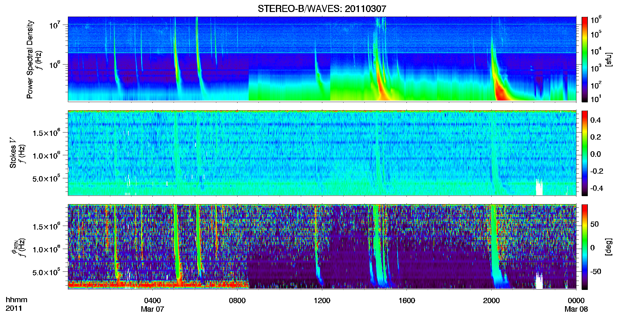Click the 5.0×10^5 tick in Stokes V panel
This screenshot has height=332, width=644.
click(46, 179)
